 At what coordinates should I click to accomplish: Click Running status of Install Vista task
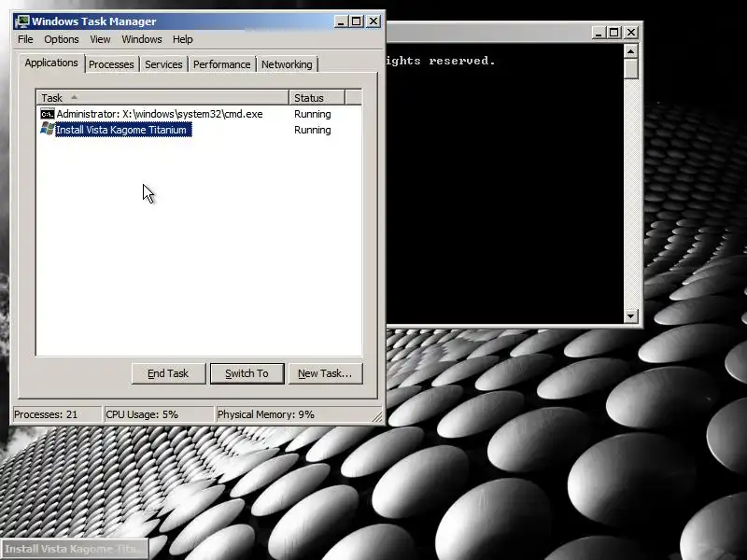click(x=313, y=130)
